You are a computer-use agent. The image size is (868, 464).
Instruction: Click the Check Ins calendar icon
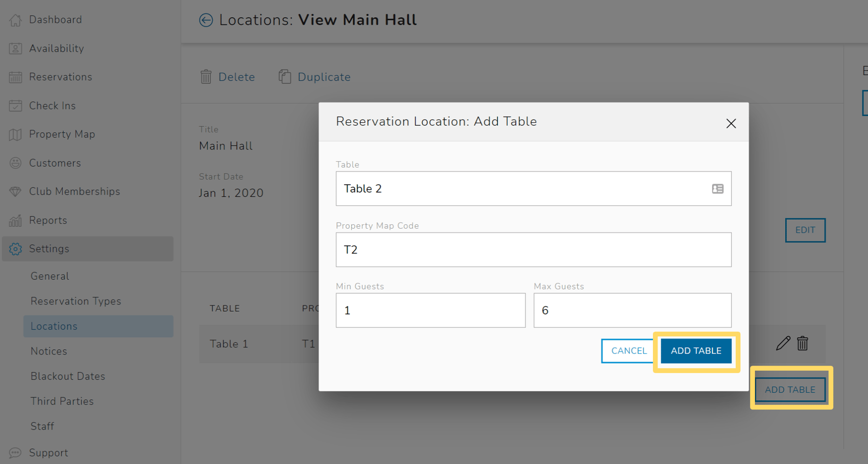coord(15,106)
